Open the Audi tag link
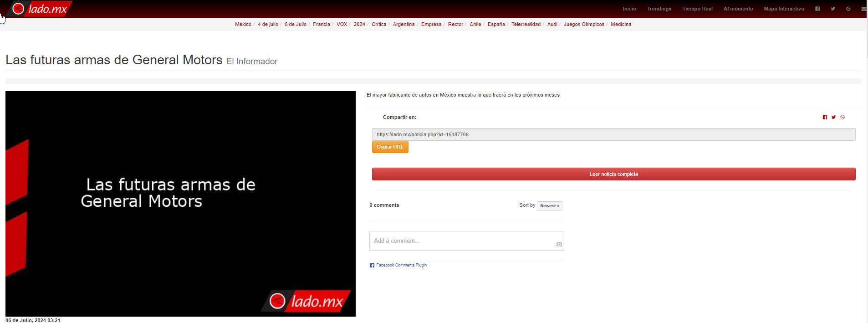 point(552,25)
